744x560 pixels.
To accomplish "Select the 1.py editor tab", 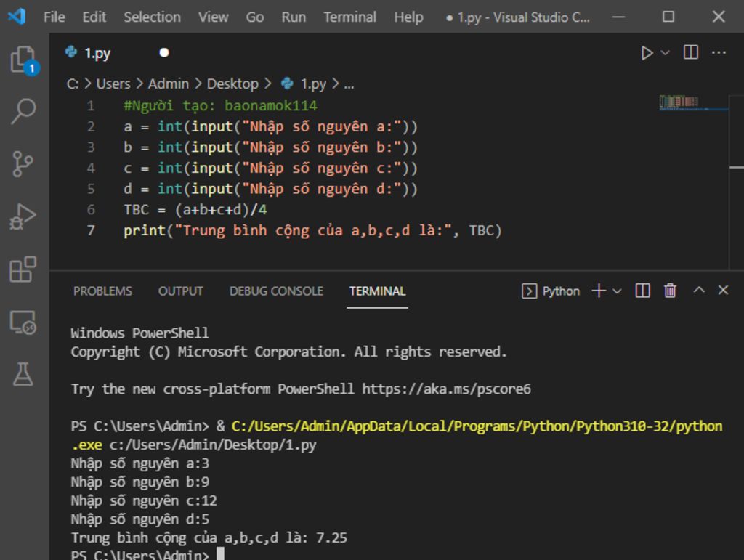I will click(97, 52).
